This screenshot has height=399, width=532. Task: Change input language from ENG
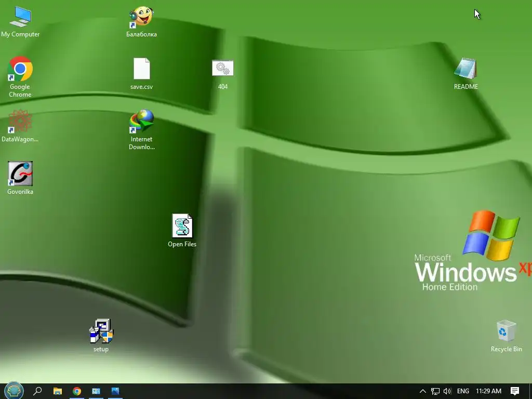(x=463, y=391)
